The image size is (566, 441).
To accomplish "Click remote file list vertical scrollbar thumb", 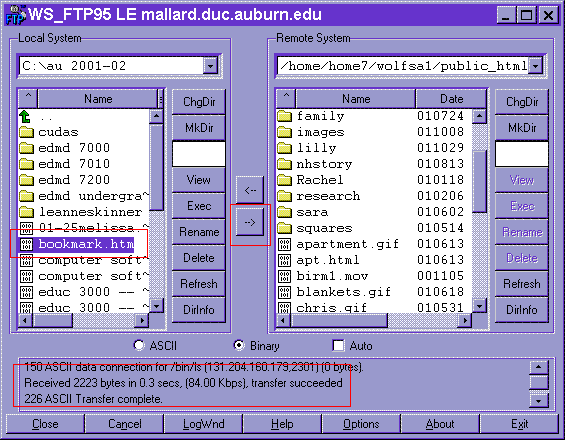I will 479,182.
